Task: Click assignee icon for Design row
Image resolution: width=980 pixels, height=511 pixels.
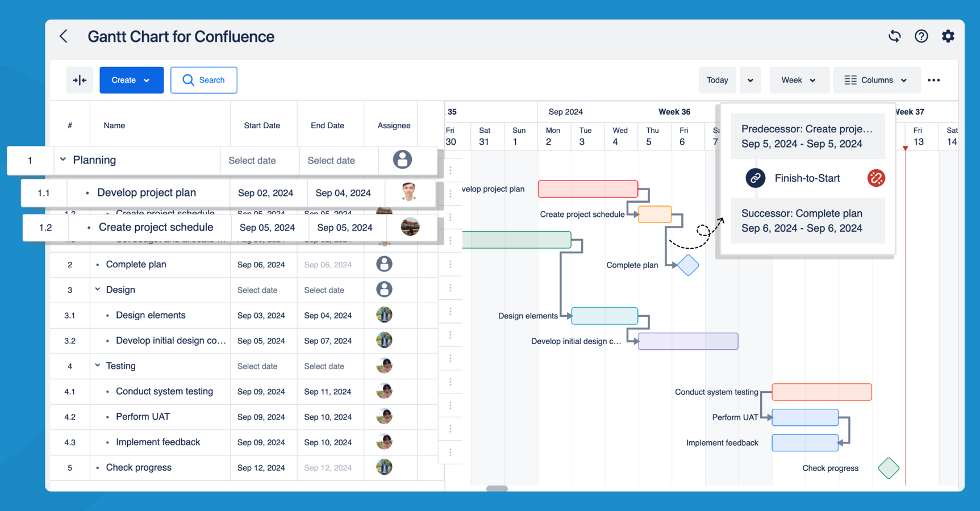Action: coord(384,290)
